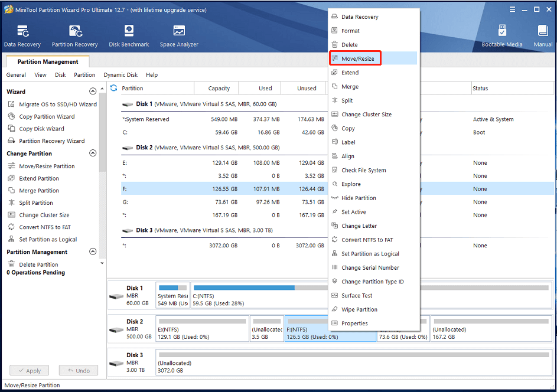557x392 pixels.
Task: Select Delete in the context menu
Action: (373, 45)
